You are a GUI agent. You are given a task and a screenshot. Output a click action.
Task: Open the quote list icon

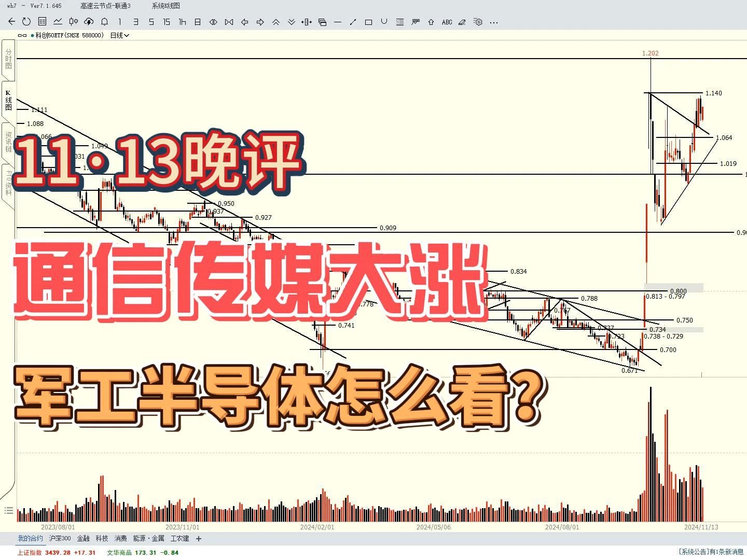[42, 22]
